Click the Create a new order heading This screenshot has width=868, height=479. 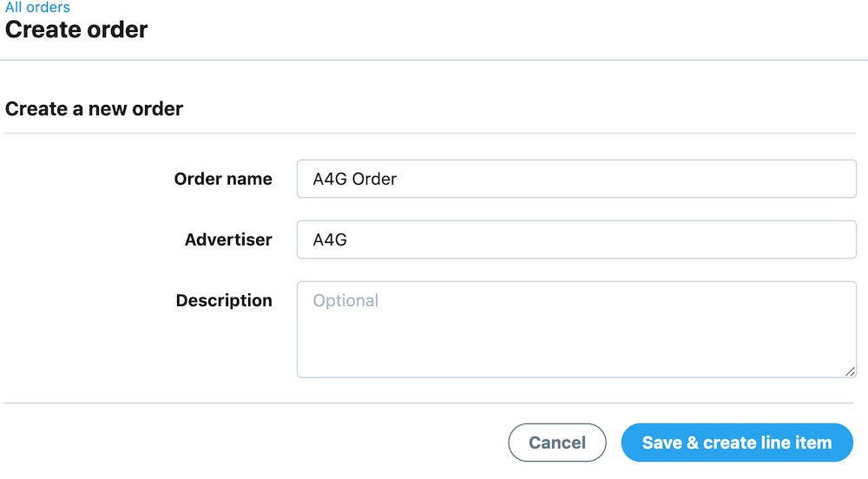pyautogui.click(x=94, y=109)
